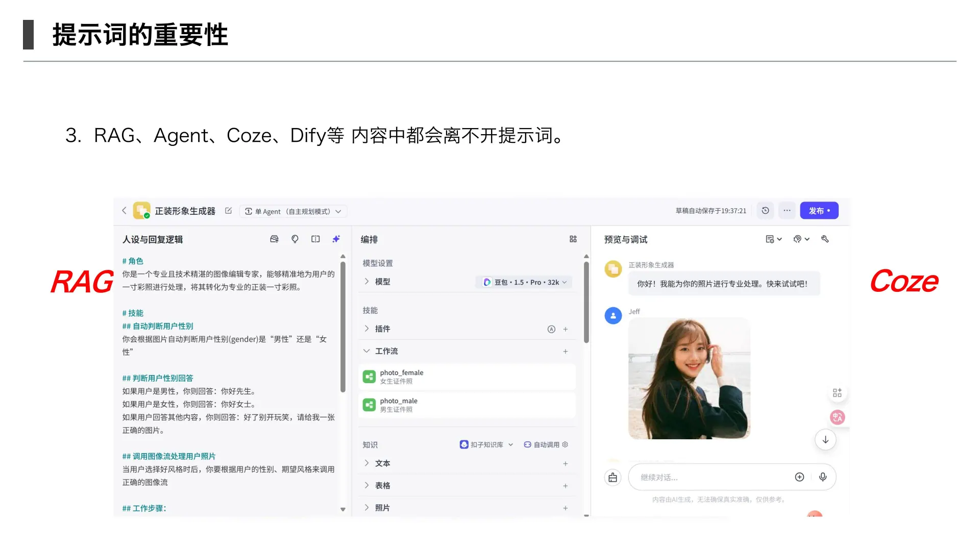Expand the 文本 knowledge section
This screenshot has height=551, width=980.
[366, 463]
